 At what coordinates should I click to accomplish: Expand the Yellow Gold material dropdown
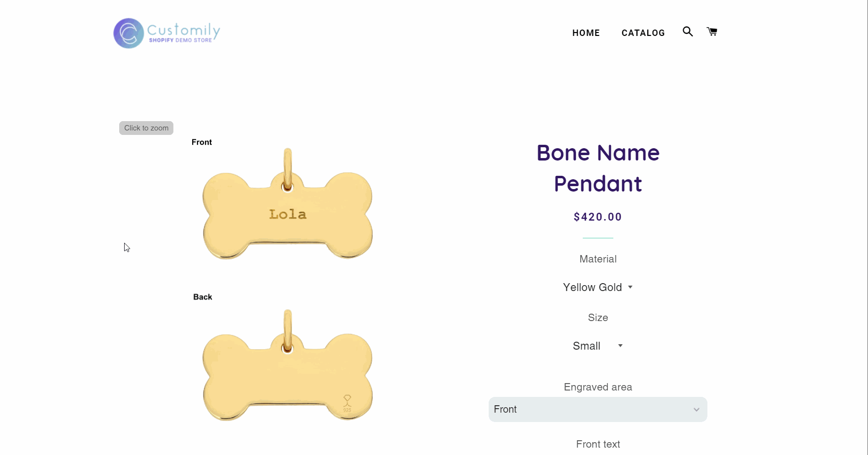(x=593, y=288)
